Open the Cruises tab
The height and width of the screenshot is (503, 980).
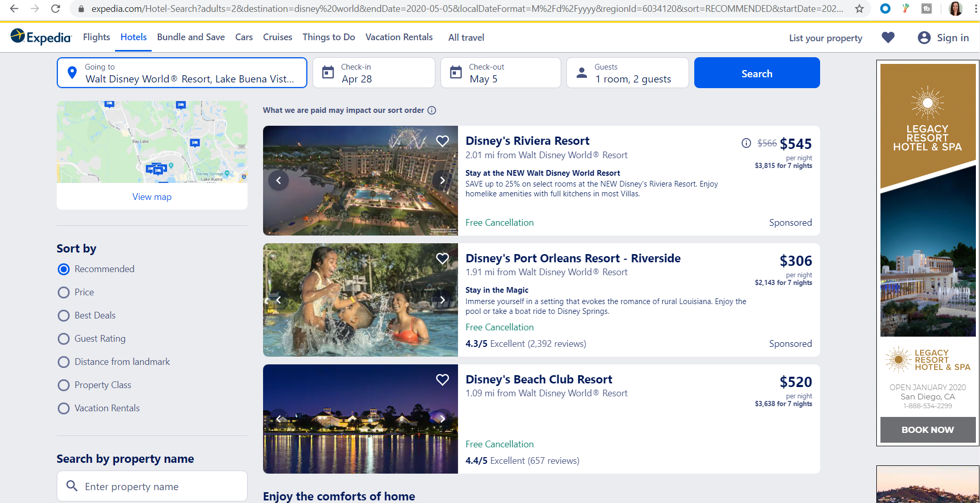(277, 37)
